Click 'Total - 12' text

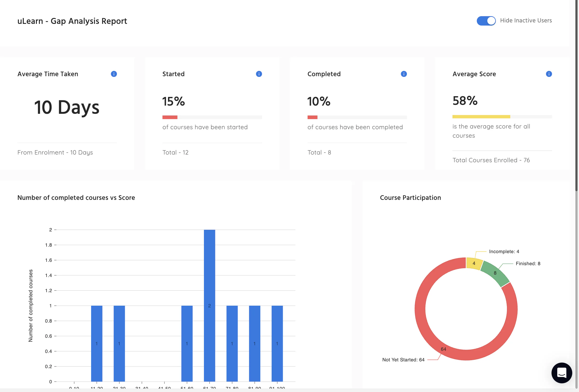tap(175, 153)
